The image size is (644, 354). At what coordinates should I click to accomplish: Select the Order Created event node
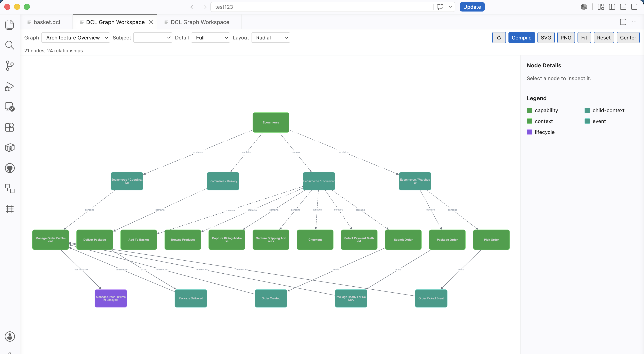[271, 299]
